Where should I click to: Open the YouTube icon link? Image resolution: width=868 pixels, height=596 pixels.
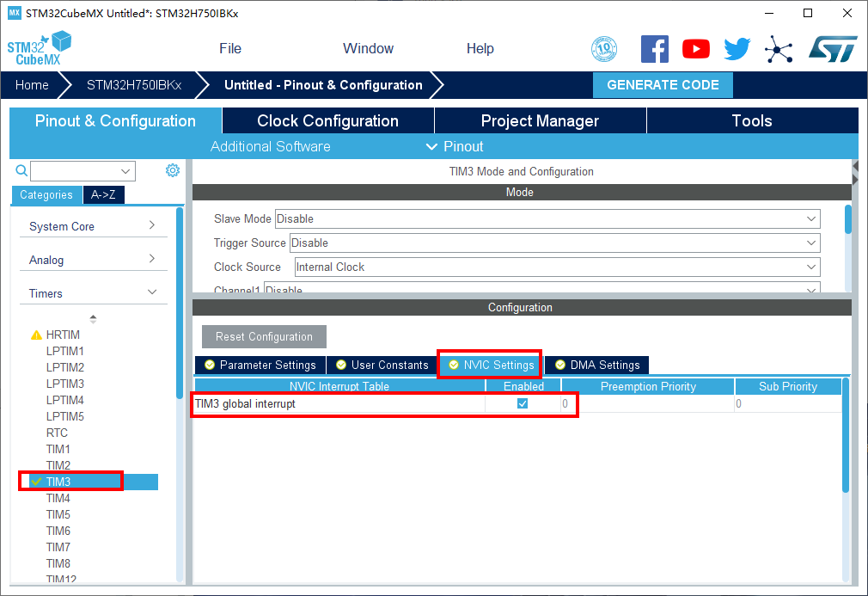point(696,49)
